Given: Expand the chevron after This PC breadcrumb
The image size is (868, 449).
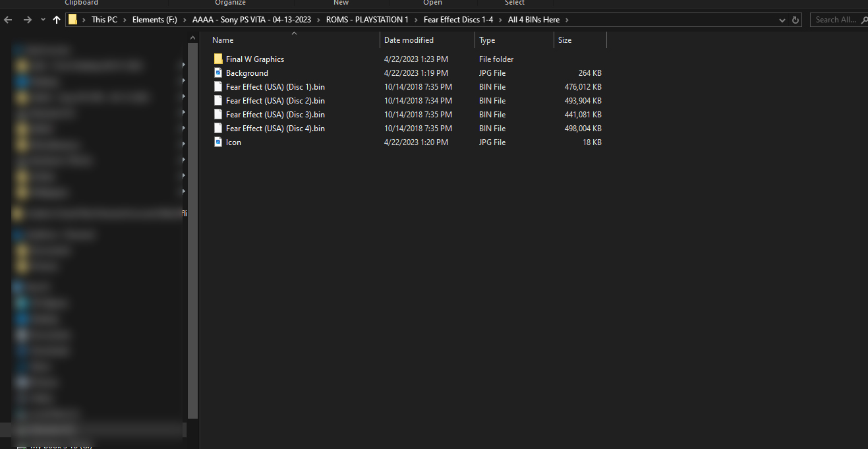Looking at the screenshot, I should pos(125,20).
